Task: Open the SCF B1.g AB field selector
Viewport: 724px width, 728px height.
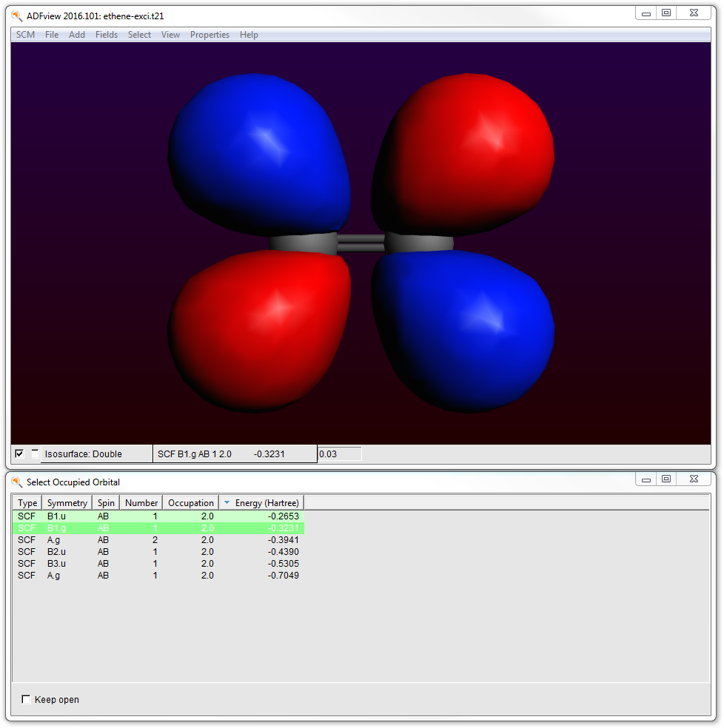Action: coord(235,454)
